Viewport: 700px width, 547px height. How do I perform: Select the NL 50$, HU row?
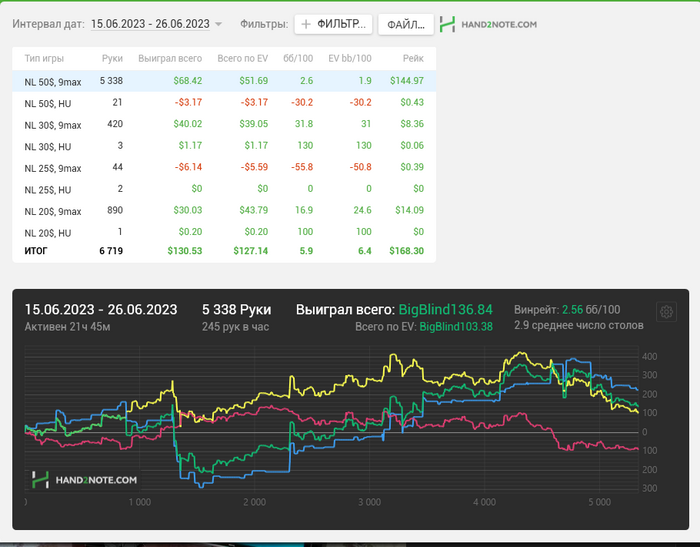click(224, 103)
